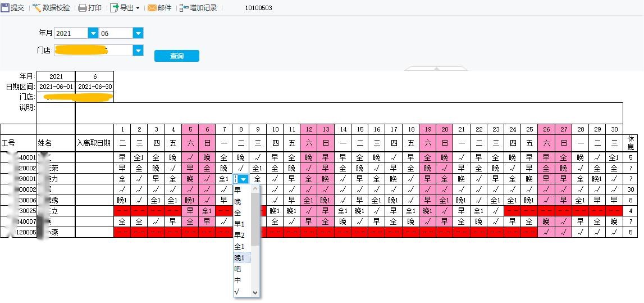Screen dimensions: 644x303
Task: Choose 中 from the shift options list
Action: click(237, 280)
